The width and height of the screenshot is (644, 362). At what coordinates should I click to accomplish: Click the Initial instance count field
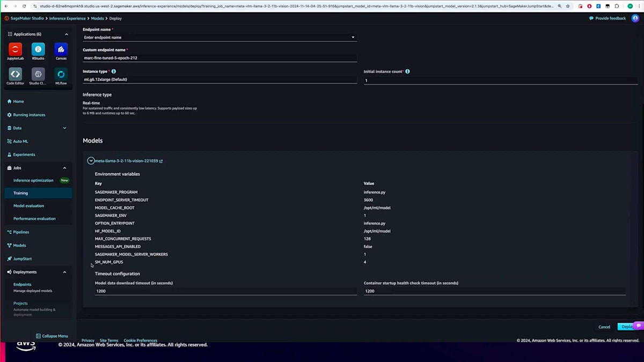tap(501, 80)
